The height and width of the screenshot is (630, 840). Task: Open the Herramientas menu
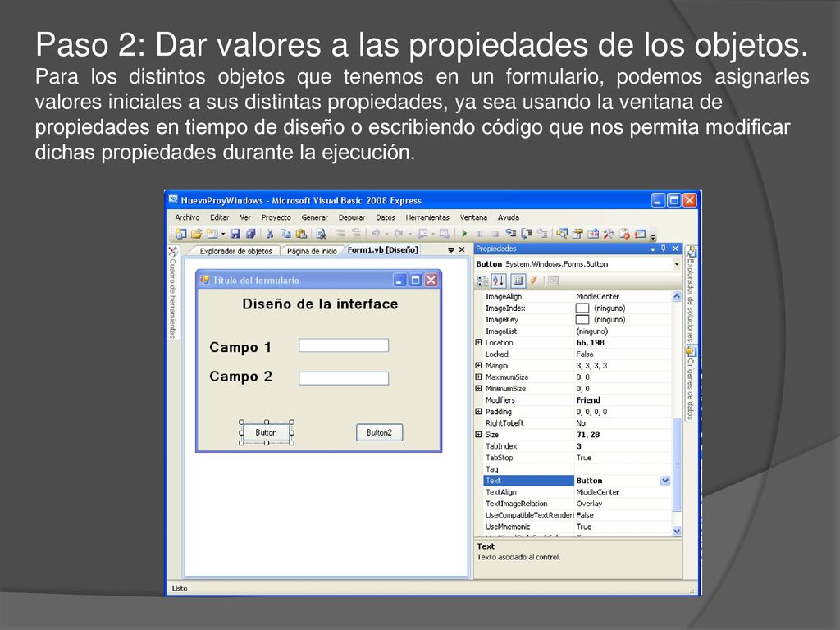[x=427, y=217]
